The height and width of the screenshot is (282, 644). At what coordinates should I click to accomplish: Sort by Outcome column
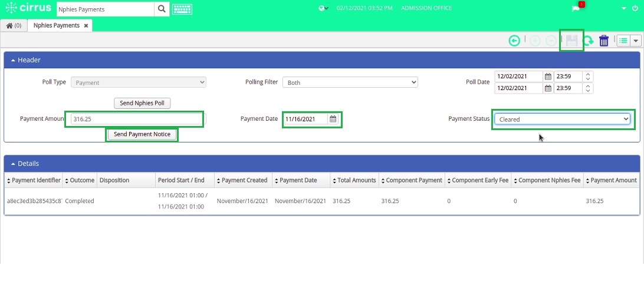point(80,180)
